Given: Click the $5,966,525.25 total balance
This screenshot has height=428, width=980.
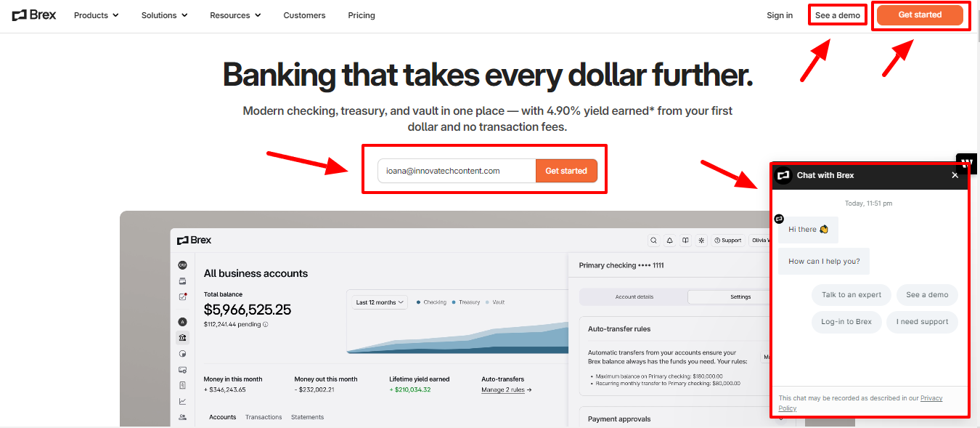Looking at the screenshot, I should (248, 310).
